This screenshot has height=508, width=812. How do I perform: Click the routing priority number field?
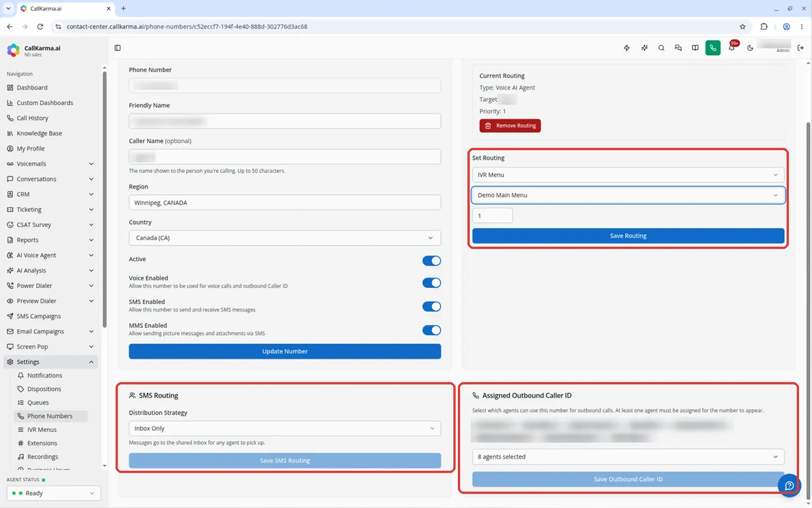[x=492, y=216]
